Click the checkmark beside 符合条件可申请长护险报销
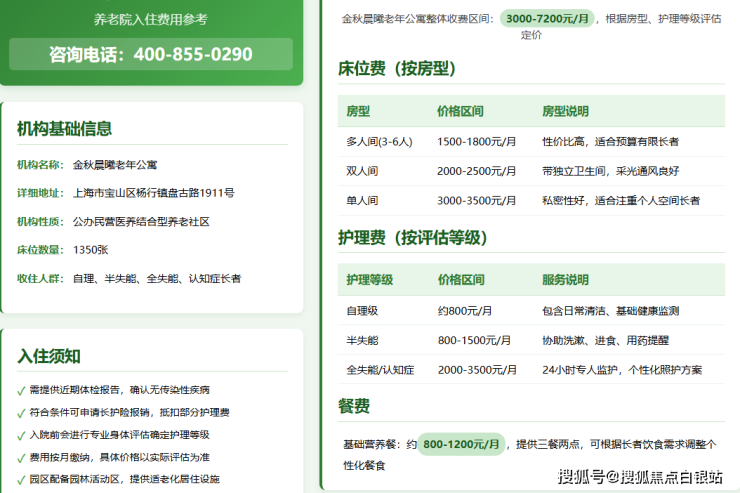 click(x=21, y=413)
